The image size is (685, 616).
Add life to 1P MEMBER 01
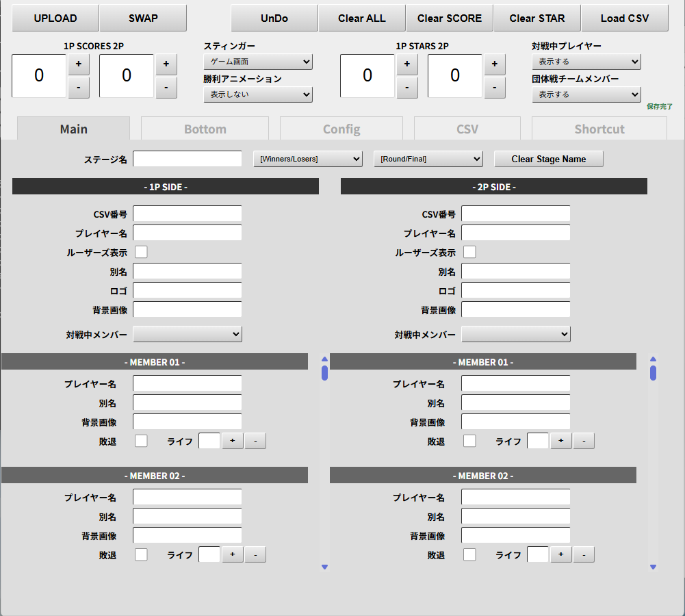point(233,441)
